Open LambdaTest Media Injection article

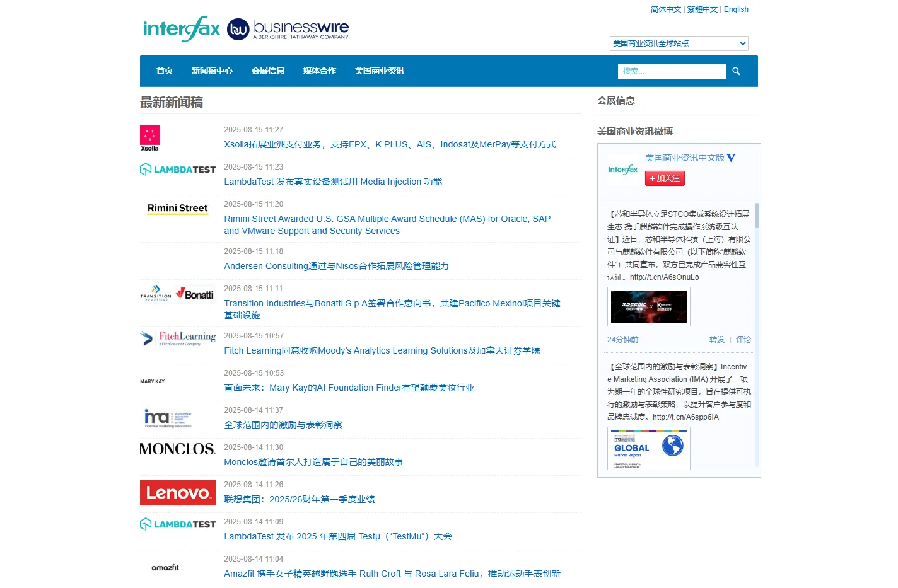[333, 182]
